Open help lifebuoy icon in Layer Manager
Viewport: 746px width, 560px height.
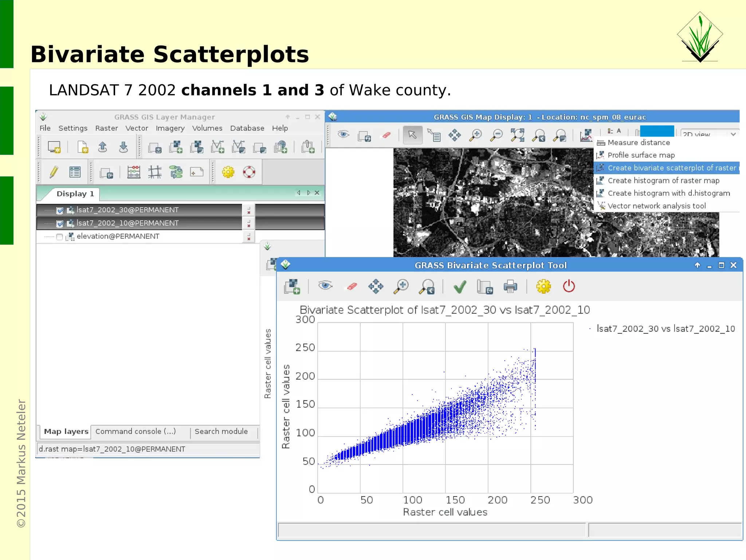point(249,172)
